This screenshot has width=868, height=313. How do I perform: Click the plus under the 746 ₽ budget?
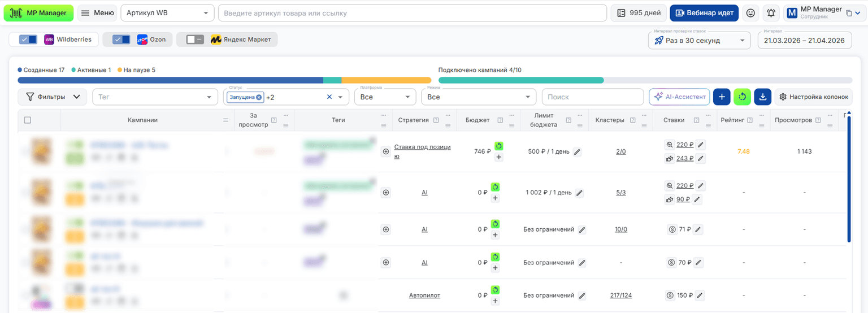(498, 157)
